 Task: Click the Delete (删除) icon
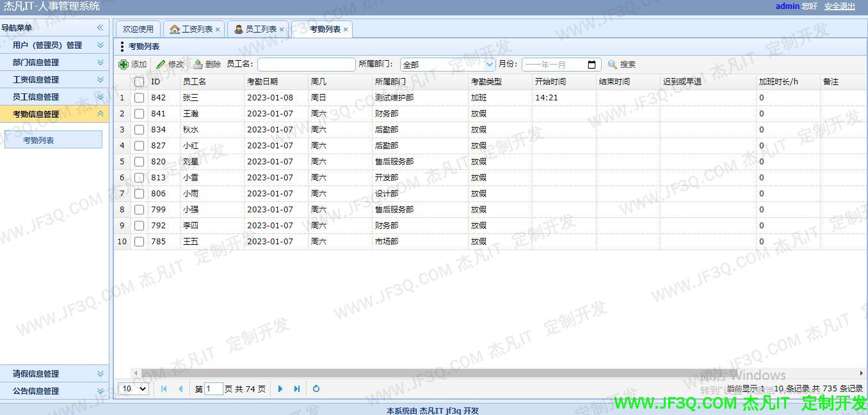[x=198, y=65]
